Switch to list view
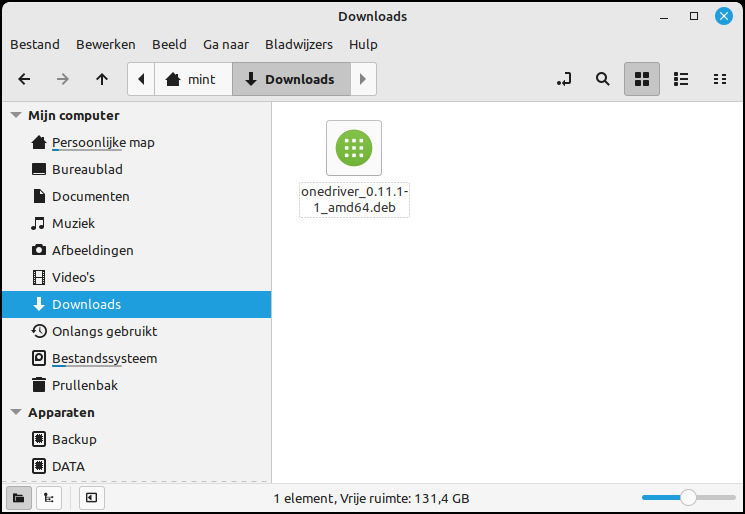 pos(681,79)
